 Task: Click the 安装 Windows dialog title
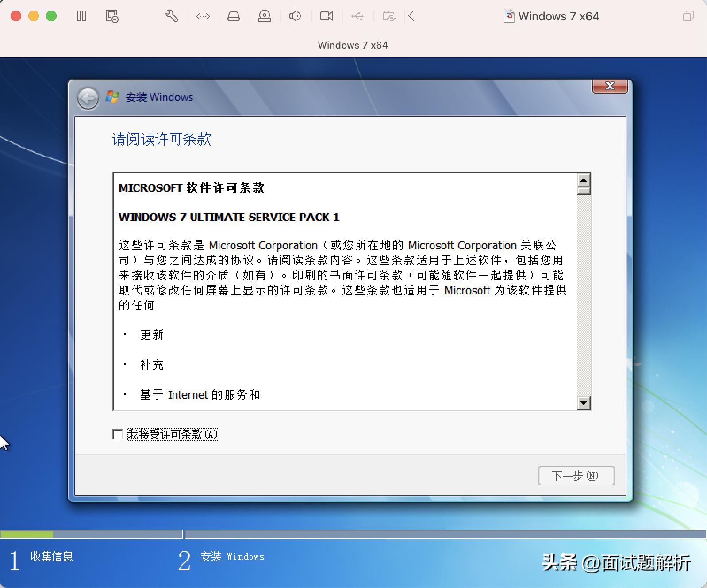click(x=159, y=97)
